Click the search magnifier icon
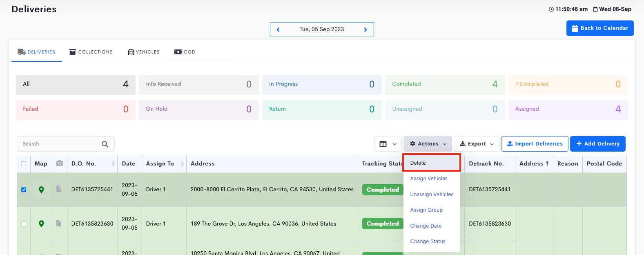644x255 pixels. click(105, 144)
